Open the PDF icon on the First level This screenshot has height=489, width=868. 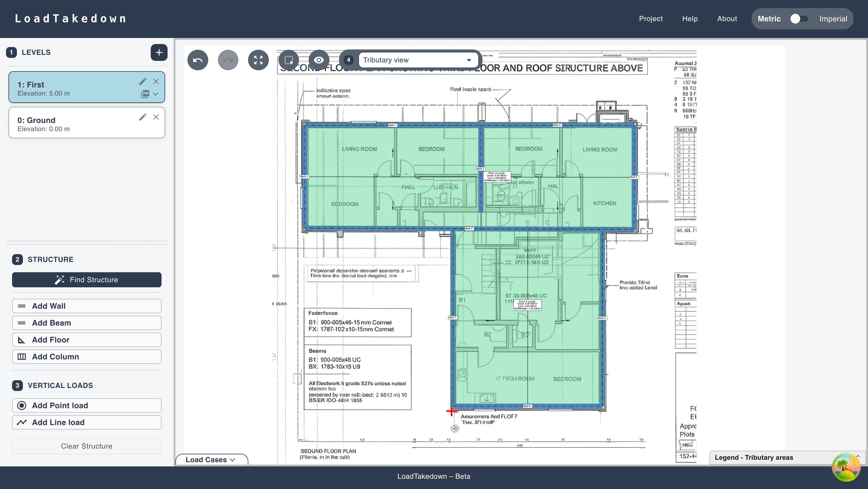click(146, 93)
